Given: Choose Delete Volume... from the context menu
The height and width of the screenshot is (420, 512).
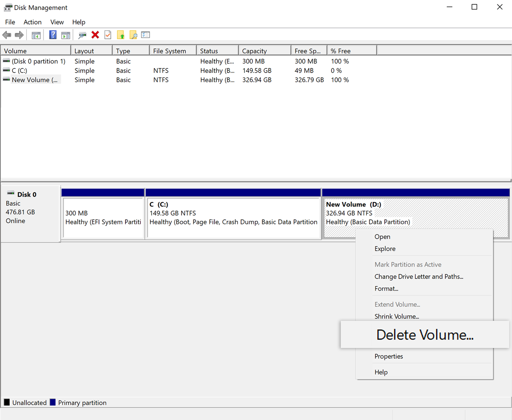Looking at the screenshot, I should click(x=424, y=335).
